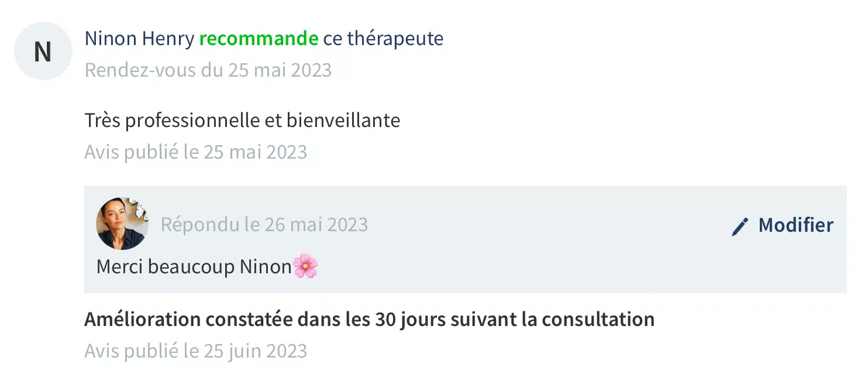868x381 pixels.
Task: Click Avis publié le 25 mai 2023
Action: pyautogui.click(x=195, y=152)
